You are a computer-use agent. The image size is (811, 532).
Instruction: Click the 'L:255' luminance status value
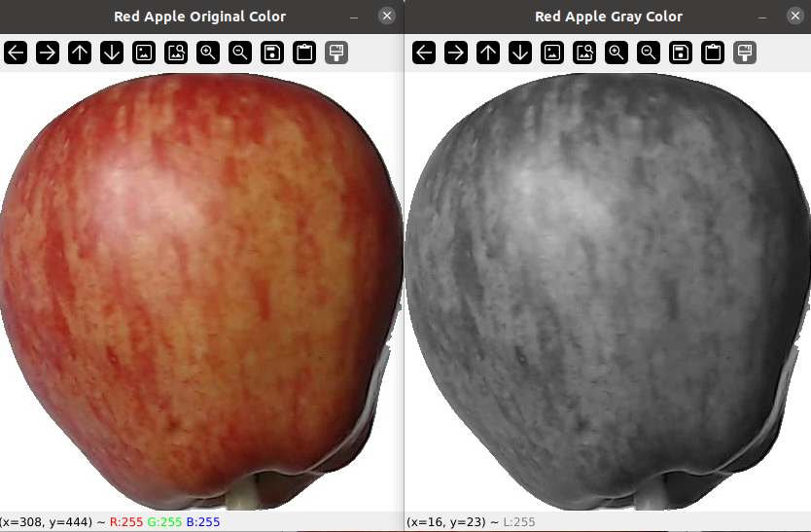(519, 521)
